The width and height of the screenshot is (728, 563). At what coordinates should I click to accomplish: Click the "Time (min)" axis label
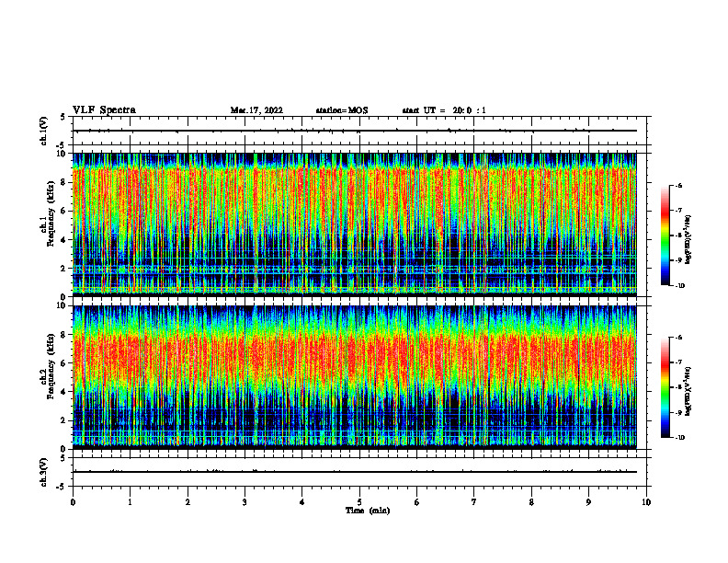click(368, 511)
